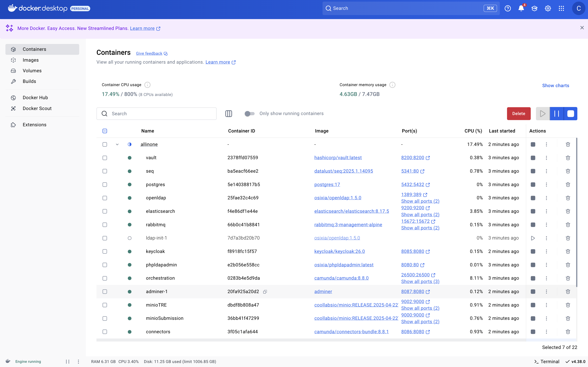This screenshot has height=367, width=588.
Task: Stop the keycloak container
Action: click(533, 252)
